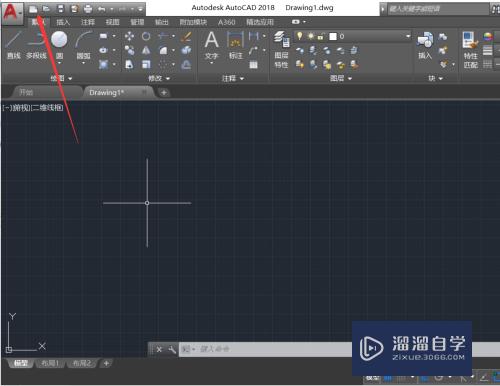This screenshot has width=500, height=386.
Task: Expand the Circle tool dropdown arrow
Action: (x=60, y=63)
